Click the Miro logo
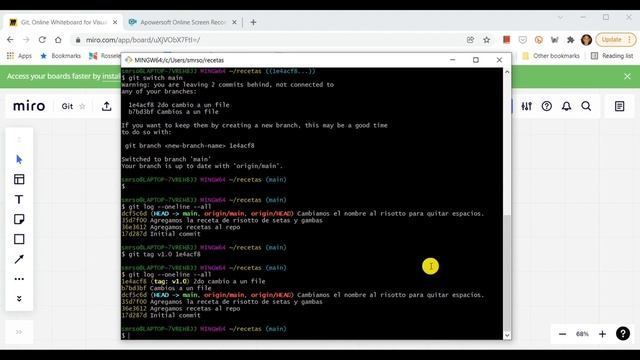Viewport: 640px width, 360px height. coord(29,106)
